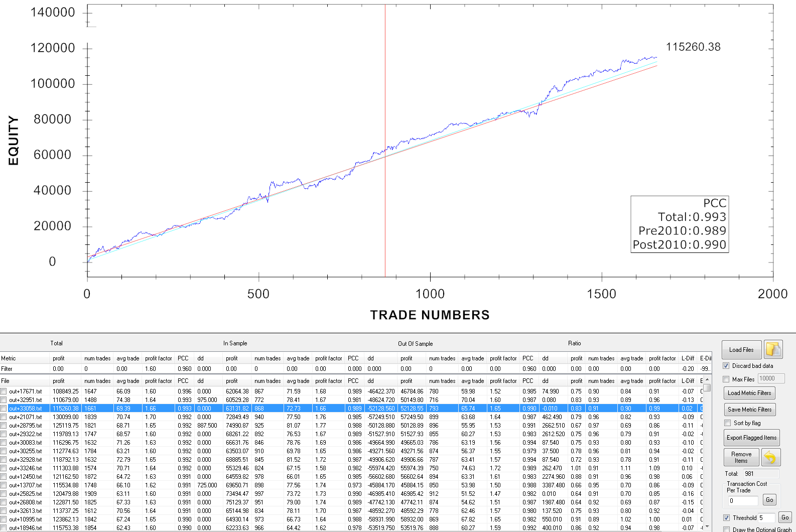The image size is (796, 532).
Task: Select the out+30255.txt file row
Action: 351,451
